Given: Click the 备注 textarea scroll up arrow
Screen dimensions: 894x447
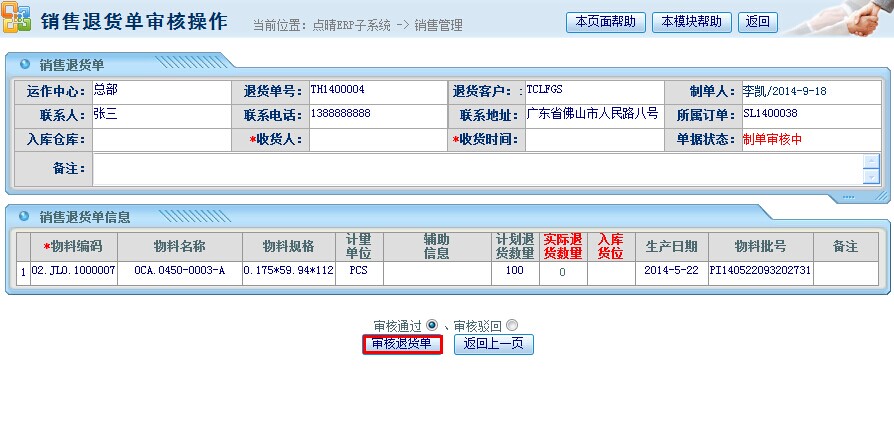Looking at the screenshot, I should [871, 161].
